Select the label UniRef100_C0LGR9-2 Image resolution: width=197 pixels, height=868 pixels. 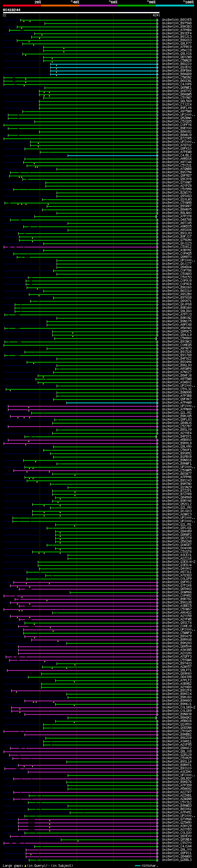[x=179, y=708]
